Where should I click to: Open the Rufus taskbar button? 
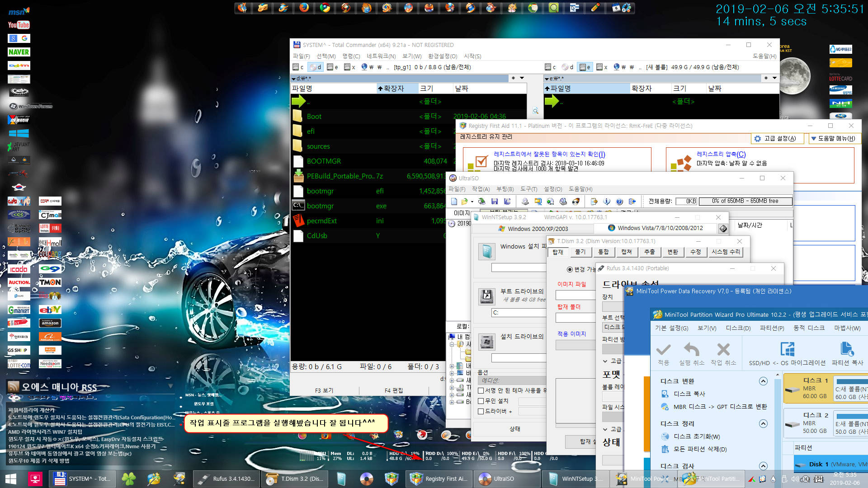click(x=227, y=479)
